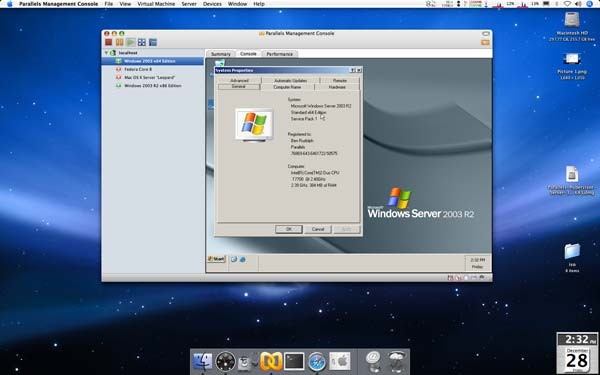Click the fullscreen grid toolbar icon
The width and height of the screenshot is (600, 375).
point(142,42)
